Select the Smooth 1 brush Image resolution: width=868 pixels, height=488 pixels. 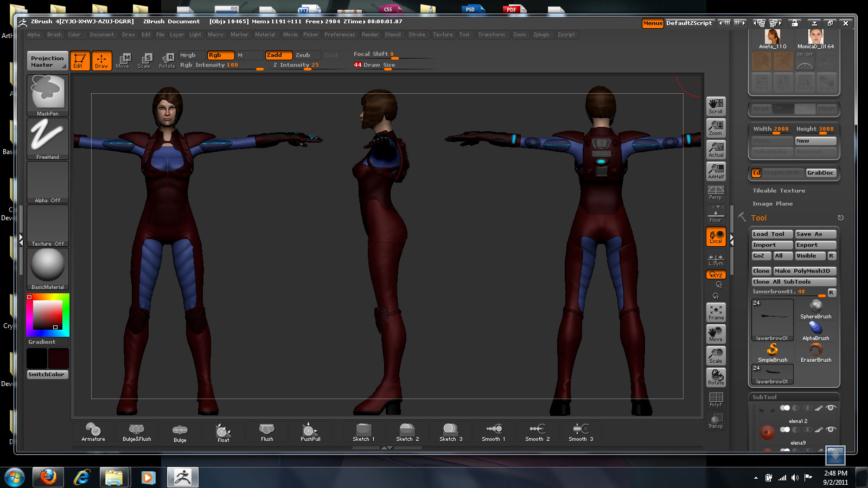tap(494, 432)
